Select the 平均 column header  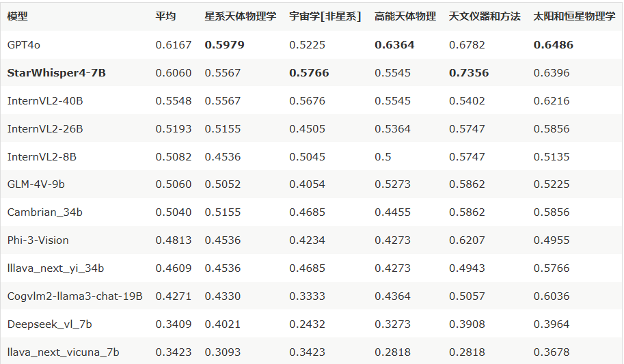click(x=165, y=16)
